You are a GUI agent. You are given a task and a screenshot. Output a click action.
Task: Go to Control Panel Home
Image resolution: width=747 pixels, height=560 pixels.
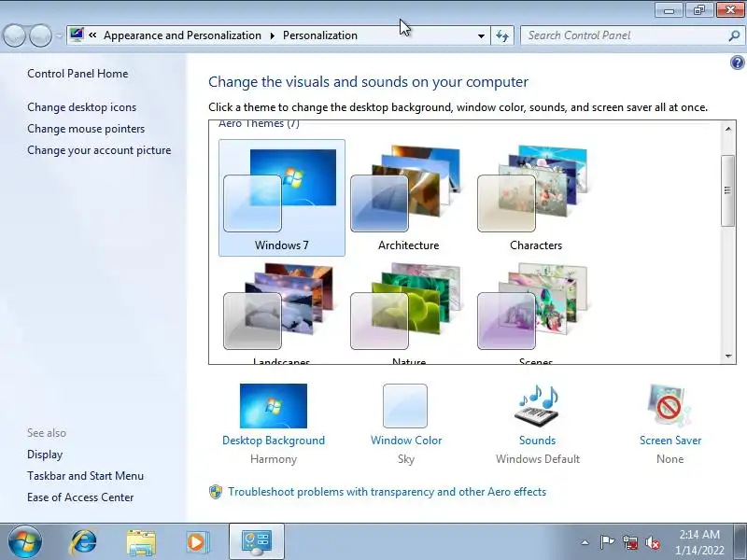coord(78,74)
